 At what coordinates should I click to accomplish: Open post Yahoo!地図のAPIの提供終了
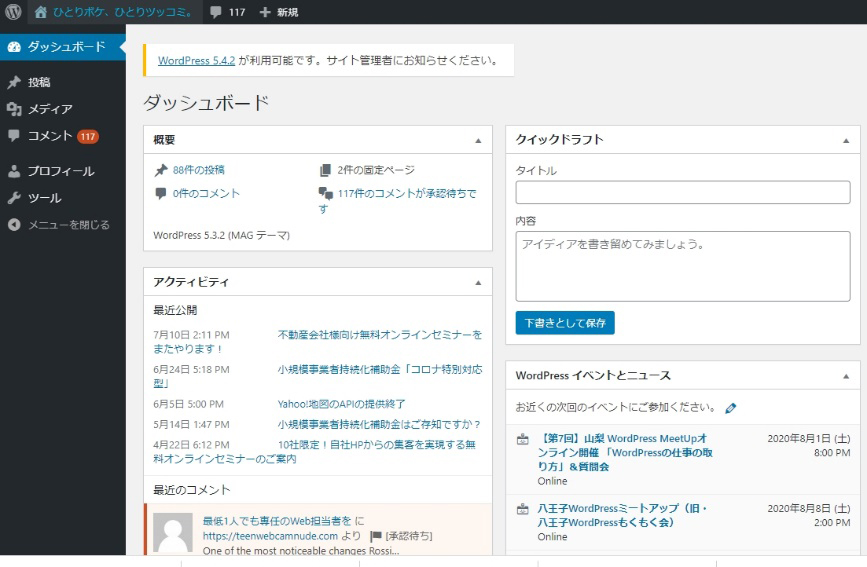(341, 404)
